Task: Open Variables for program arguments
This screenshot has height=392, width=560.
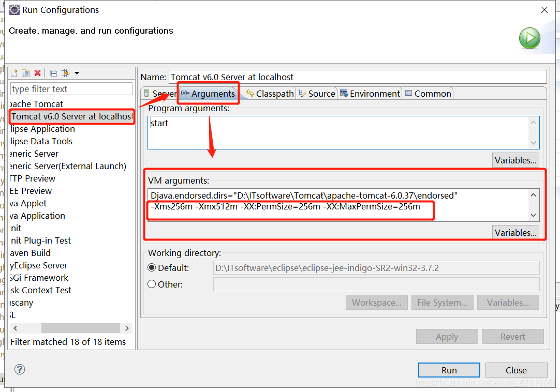Action: 515,160
